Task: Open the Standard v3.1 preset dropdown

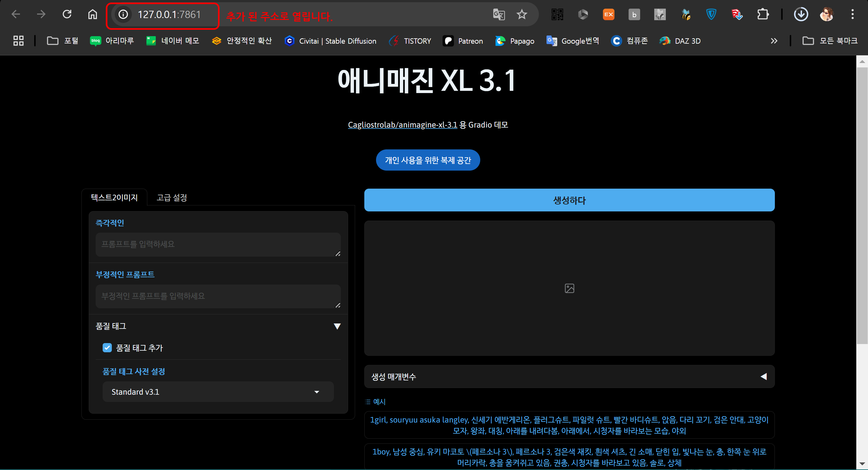Action: (x=218, y=392)
